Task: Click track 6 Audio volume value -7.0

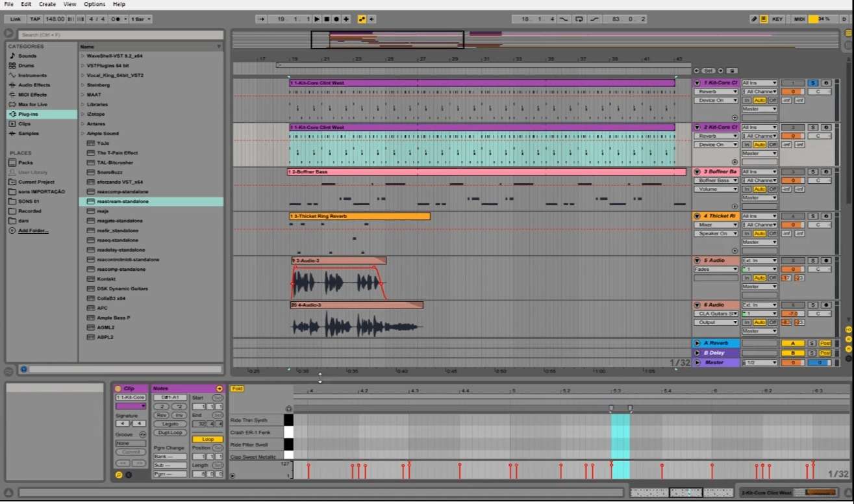Action: [x=793, y=314]
